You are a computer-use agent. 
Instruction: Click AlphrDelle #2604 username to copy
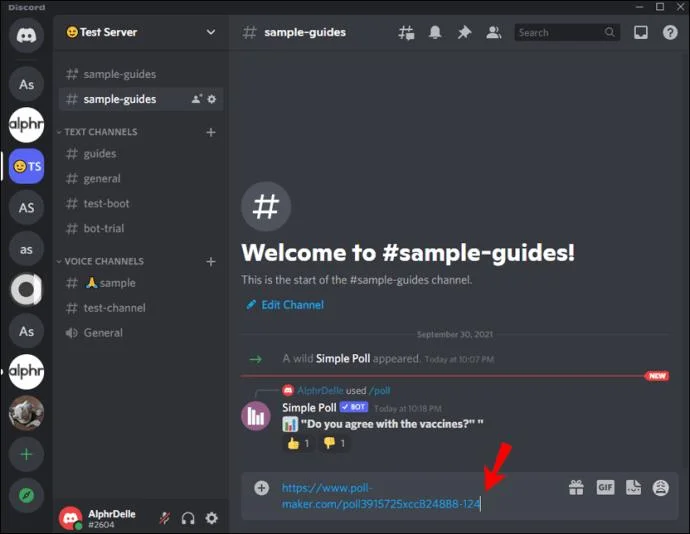click(112, 519)
